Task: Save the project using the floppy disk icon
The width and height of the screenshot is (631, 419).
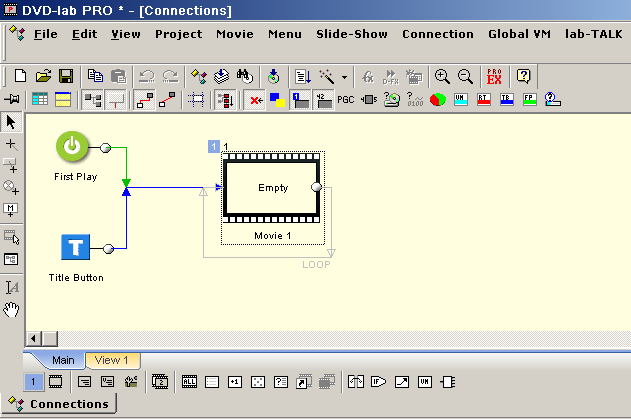Action: (x=66, y=76)
